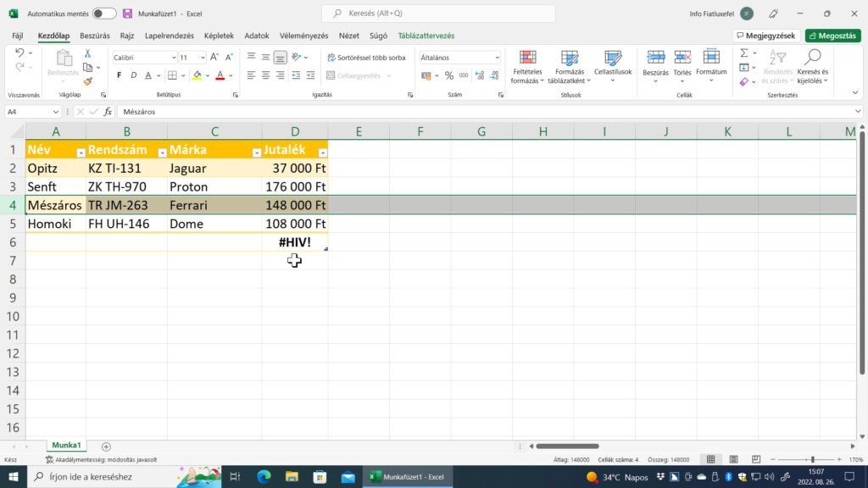Switch to the Beszúrás ribbon tab
This screenshot has height=488, width=868.
point(95,36)
